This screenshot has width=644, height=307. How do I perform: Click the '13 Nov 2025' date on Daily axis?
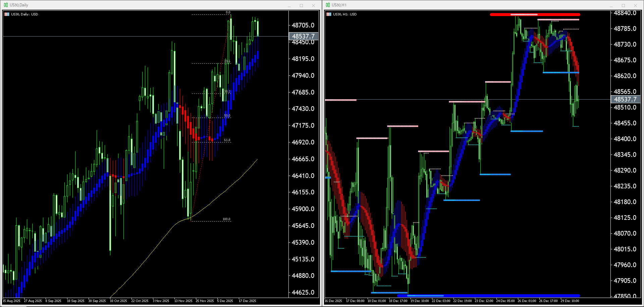click(183, 301)
